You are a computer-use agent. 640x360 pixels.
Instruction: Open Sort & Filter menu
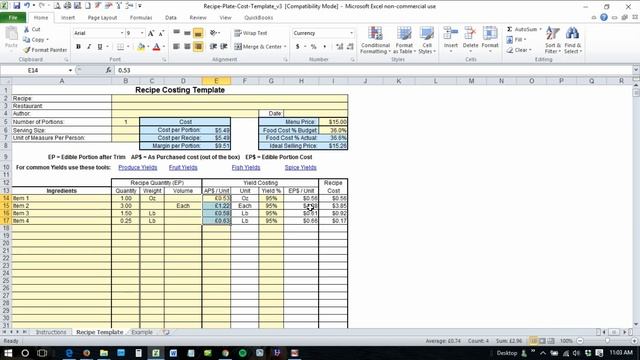point(552,40)
